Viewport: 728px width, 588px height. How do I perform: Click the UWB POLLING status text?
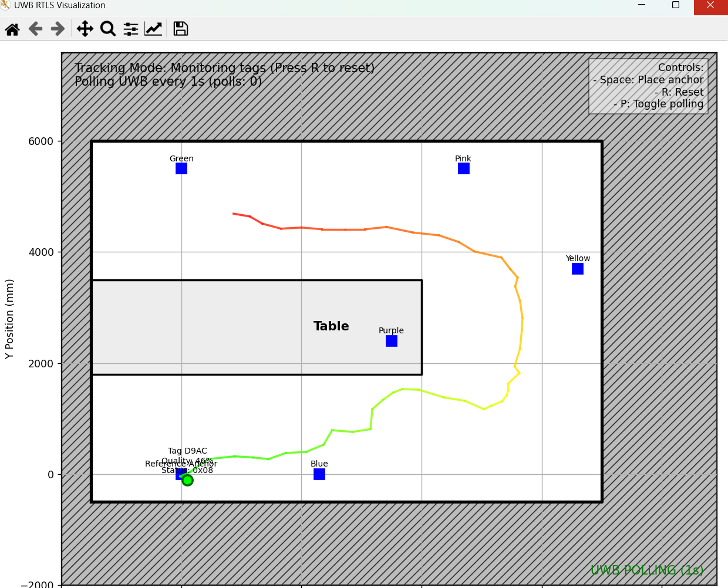click(646, 570)
